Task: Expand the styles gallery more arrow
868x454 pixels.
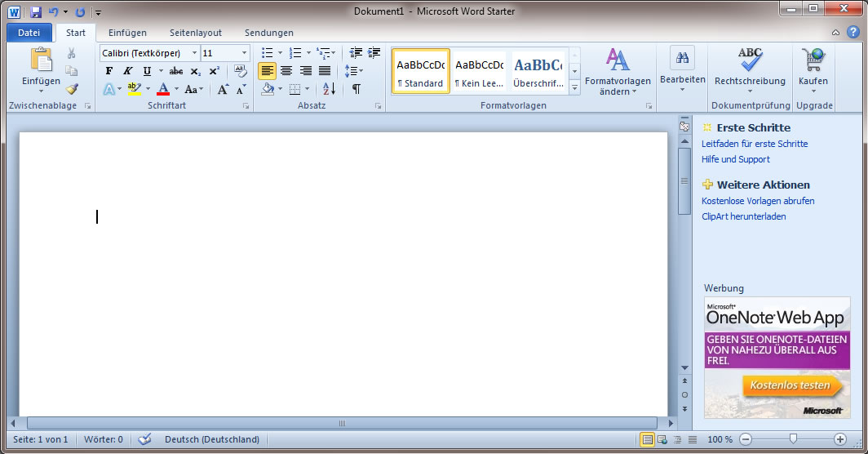Action: point(574,87)
